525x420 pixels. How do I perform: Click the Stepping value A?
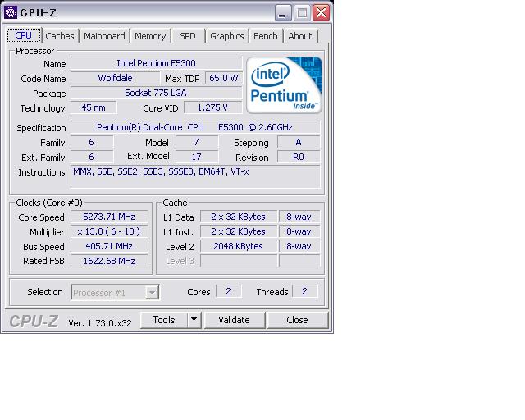tap(299, 142)
